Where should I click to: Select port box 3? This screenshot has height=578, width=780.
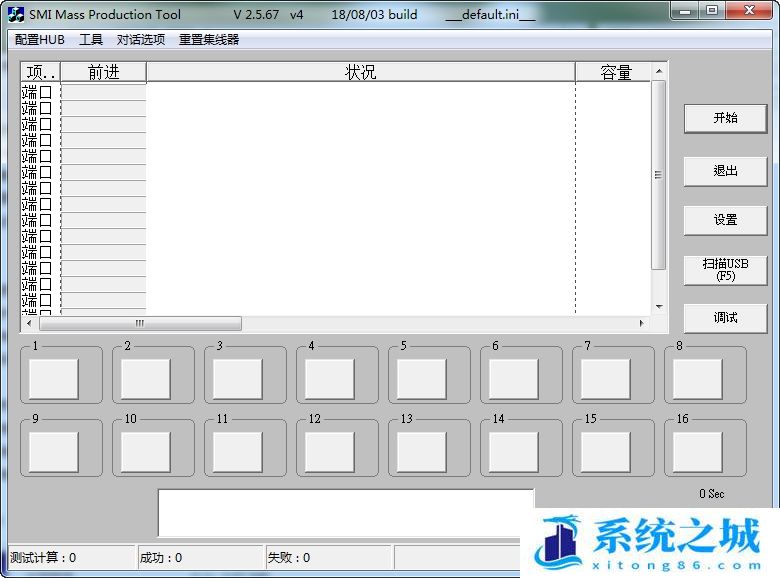coord(238,379)
